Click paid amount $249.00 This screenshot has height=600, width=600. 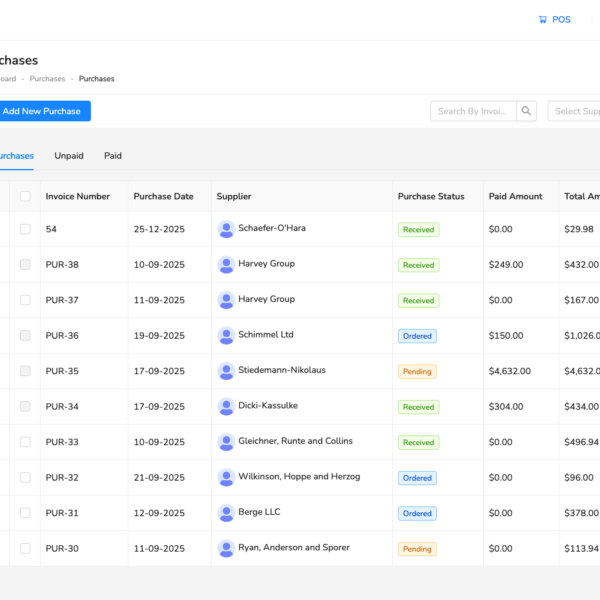point(506,265)
